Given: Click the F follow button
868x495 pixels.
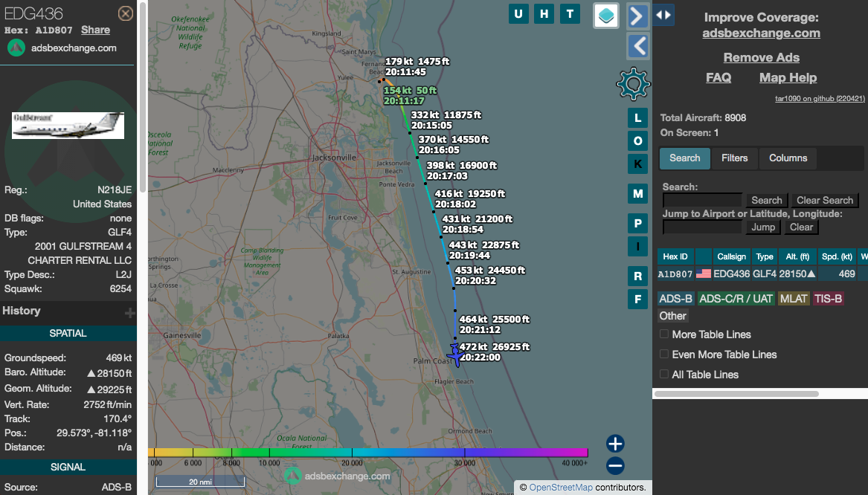Looking at the screenshot, I should (637, 300).
